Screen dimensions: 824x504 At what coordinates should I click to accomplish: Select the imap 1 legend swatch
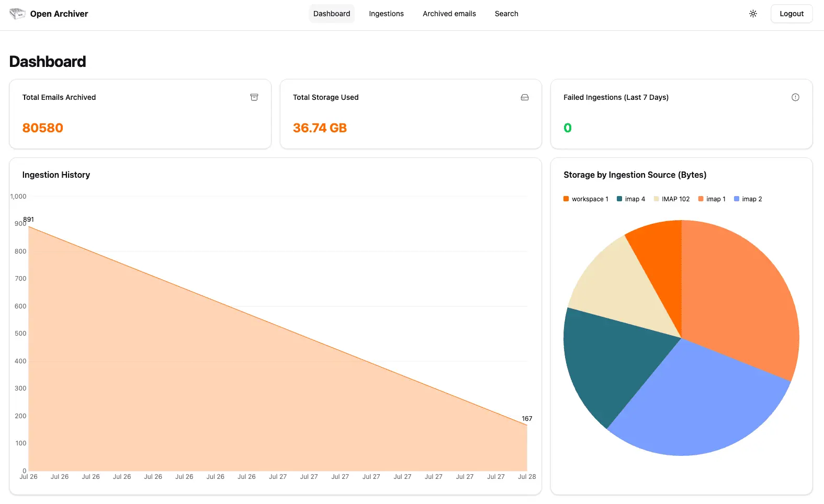701,199
